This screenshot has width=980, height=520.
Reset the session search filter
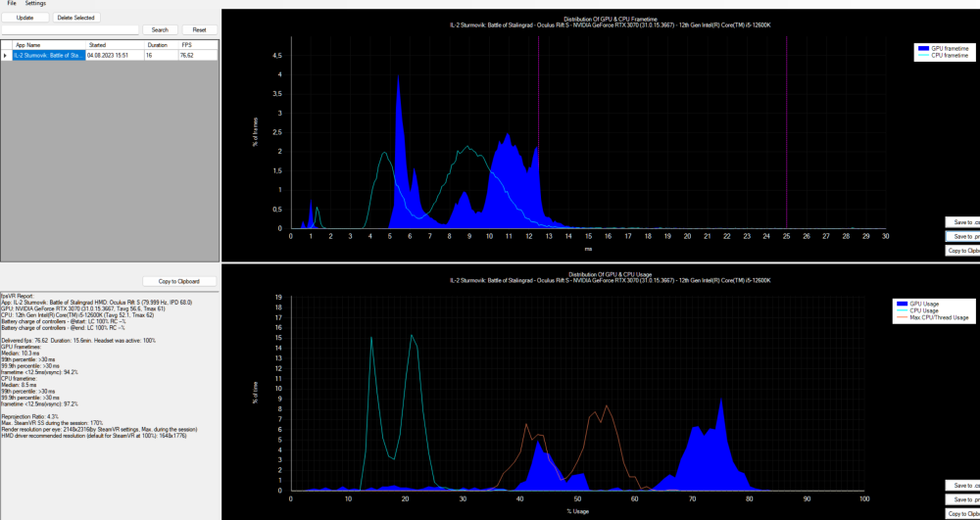tap(199, 30)
